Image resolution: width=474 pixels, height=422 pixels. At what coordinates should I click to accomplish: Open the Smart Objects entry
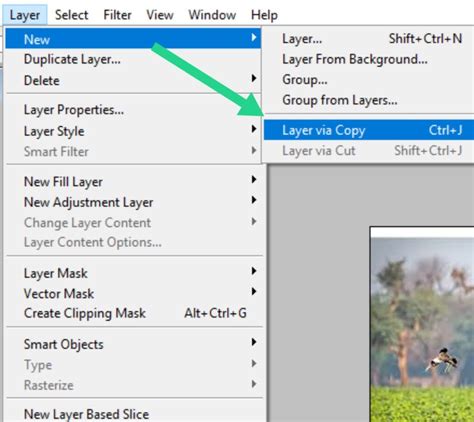[133, 344]
